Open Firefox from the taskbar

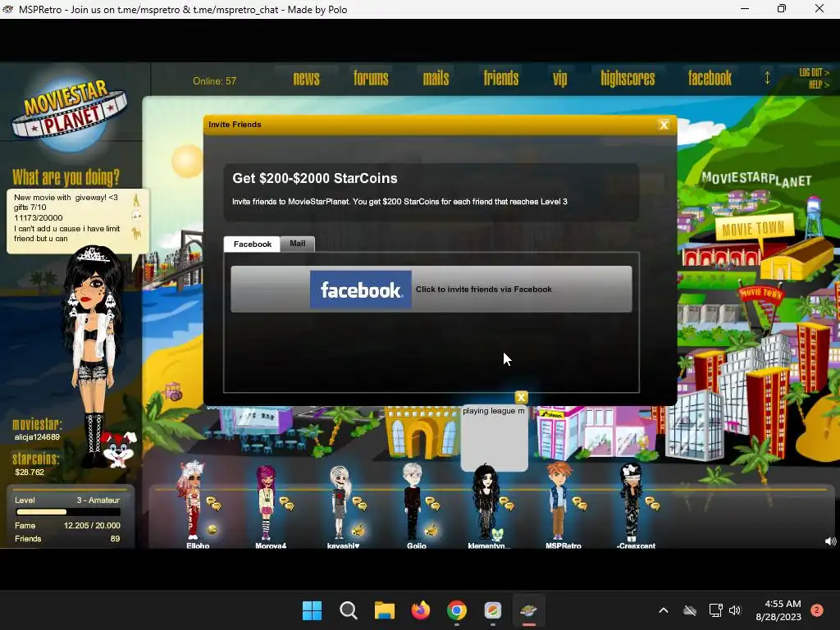[421, 610]
